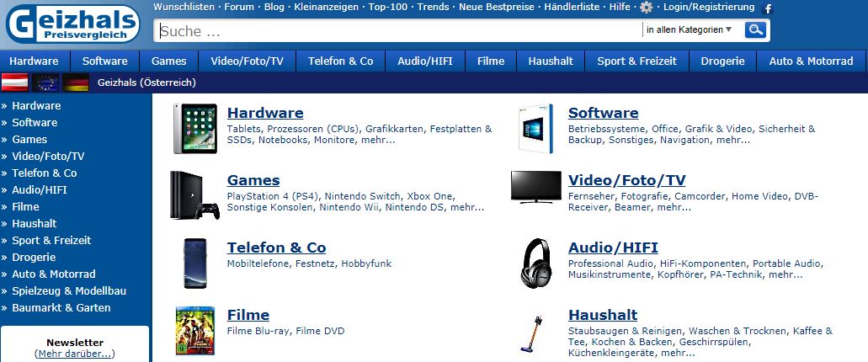Click the magnifier search button
This screenshot has width=868, height=362.
coord(756,30)
